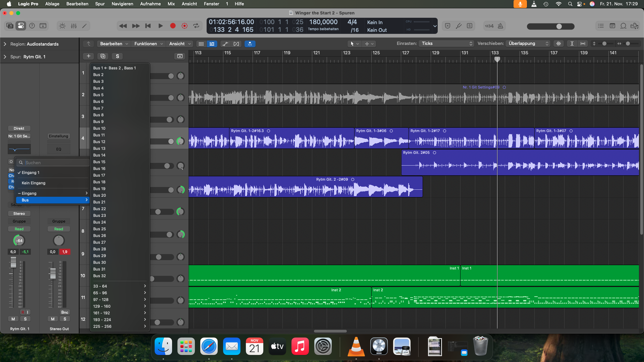This screenshot has height=362, width=644.
Task: Open the Loop Browser icon
Action: point(623,26)
